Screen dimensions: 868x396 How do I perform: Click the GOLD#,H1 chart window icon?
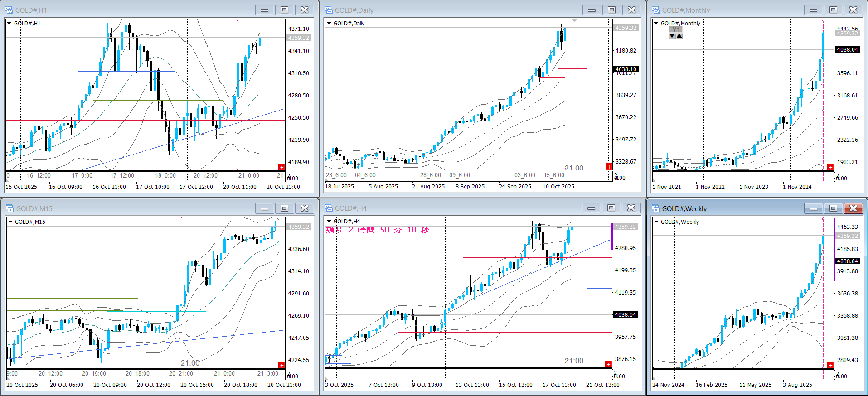9,10
